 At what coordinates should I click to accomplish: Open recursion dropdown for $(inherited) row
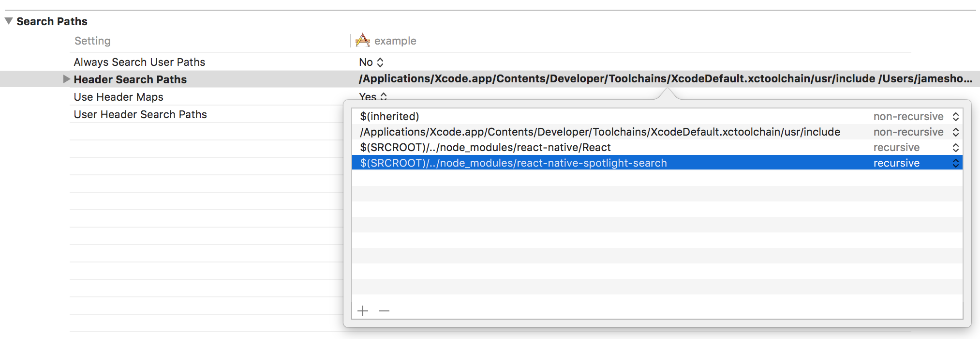tap(955, 116)
